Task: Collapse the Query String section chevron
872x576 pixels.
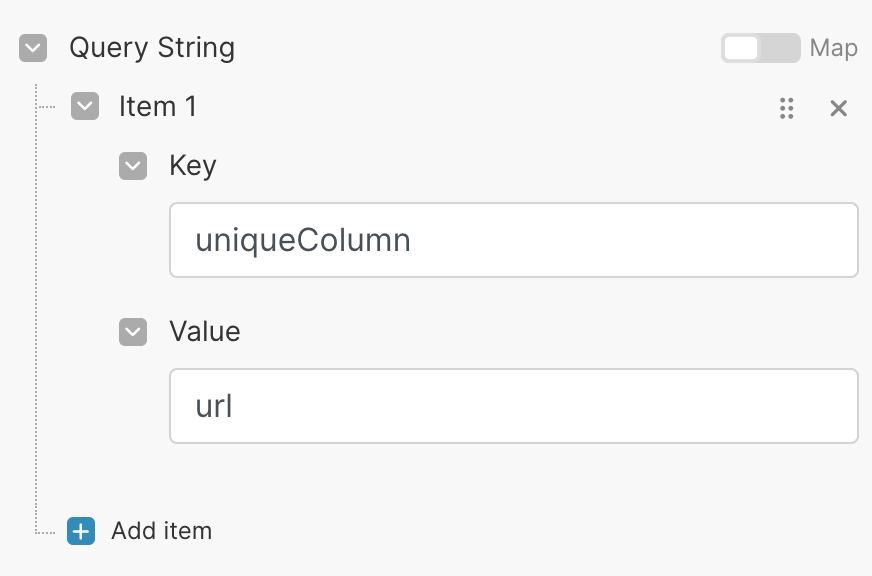Action: [x=33, y=48]
